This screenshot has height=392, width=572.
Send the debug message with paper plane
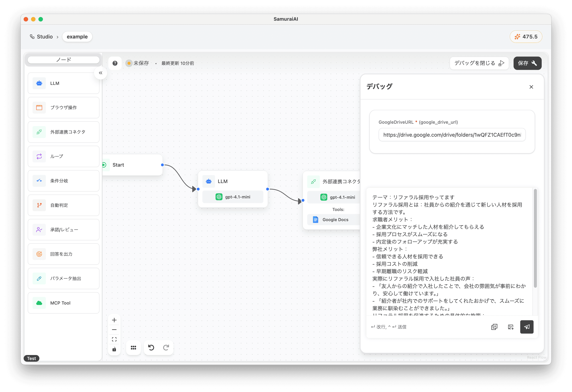click(x=527, y=327)
